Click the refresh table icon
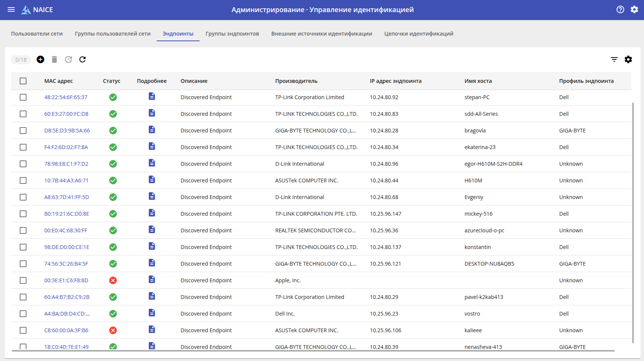The height and width of the screenshot is (361, 644). coord(83,59)
